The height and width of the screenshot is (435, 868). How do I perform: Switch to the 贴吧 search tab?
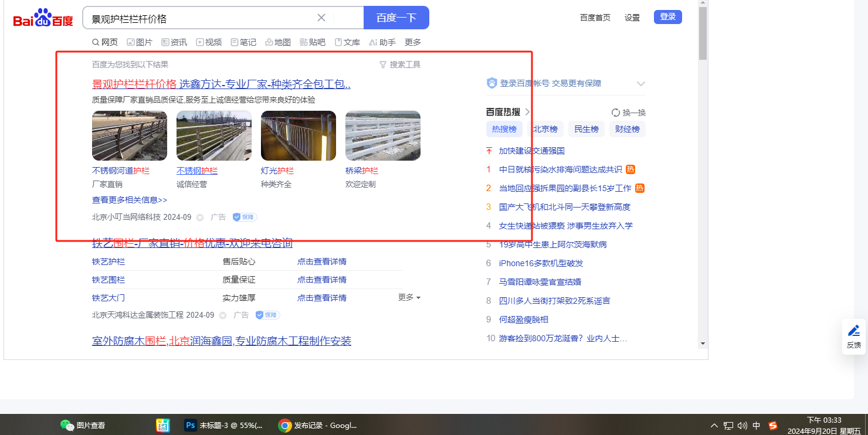(x=313, y=42)
